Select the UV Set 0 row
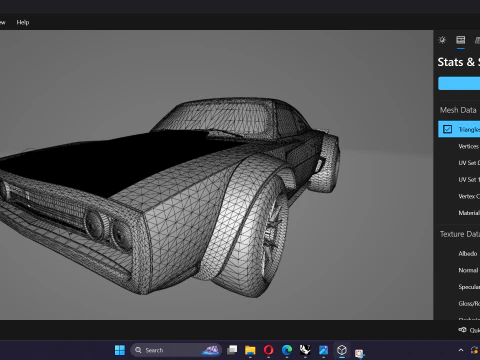Screen dimensions: 480x360 point(459,163)
